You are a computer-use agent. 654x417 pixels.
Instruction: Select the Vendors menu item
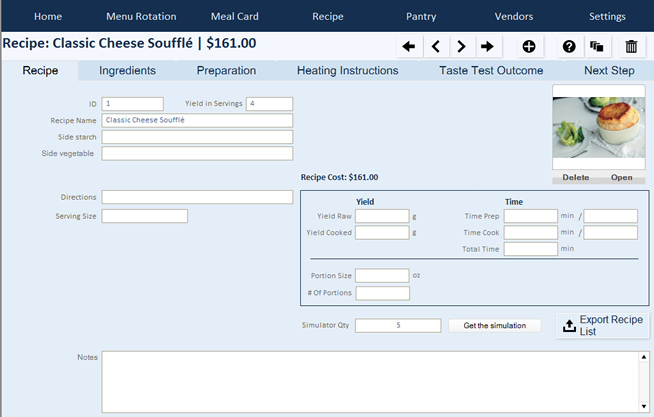click(x=514, y=16)
